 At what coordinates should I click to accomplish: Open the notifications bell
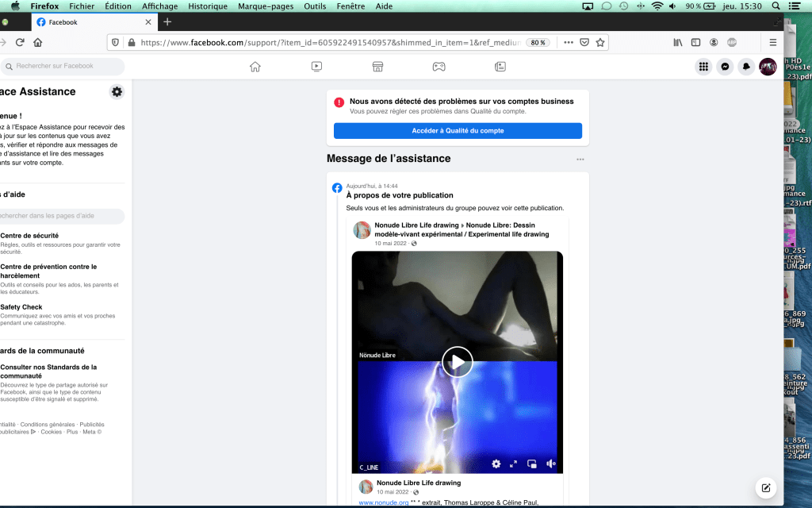(745, 67)
